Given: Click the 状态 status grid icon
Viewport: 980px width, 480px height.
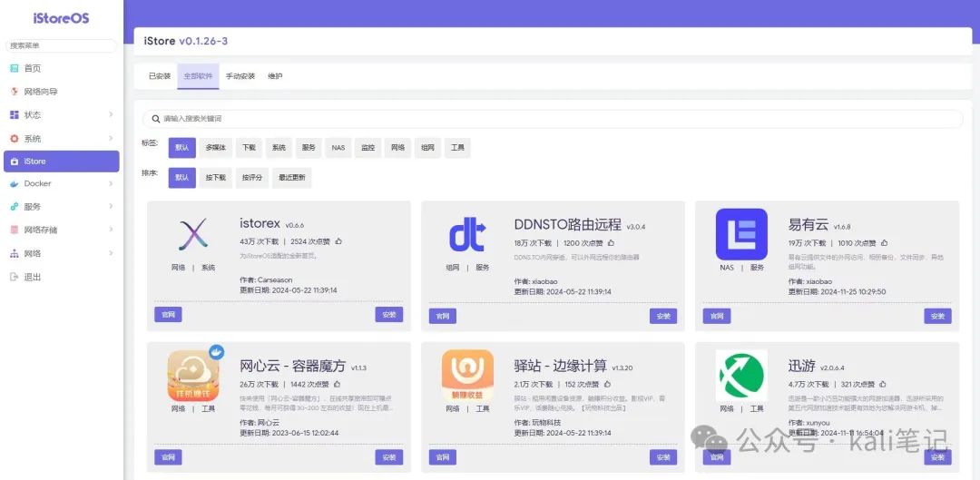Looking at the screenshot, I should point(15,115).
